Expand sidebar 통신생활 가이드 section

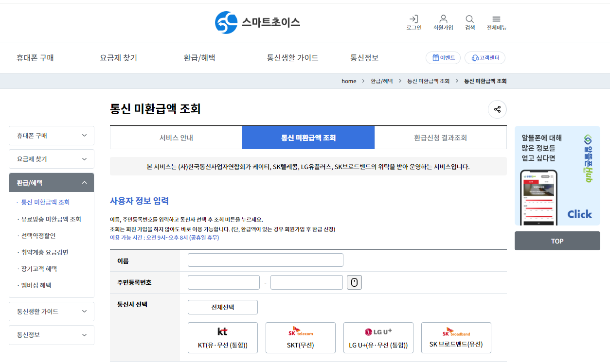click(52, 312)
